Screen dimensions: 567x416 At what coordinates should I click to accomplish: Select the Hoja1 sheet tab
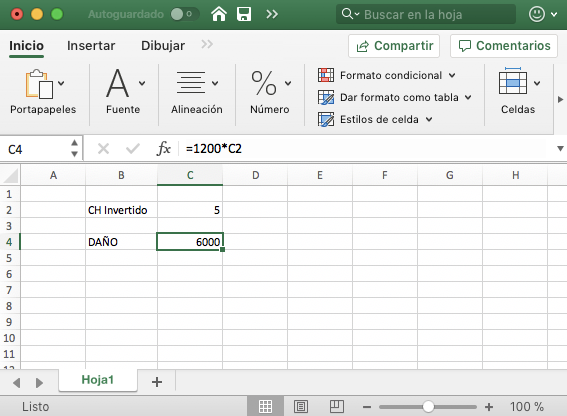(98, 380)
